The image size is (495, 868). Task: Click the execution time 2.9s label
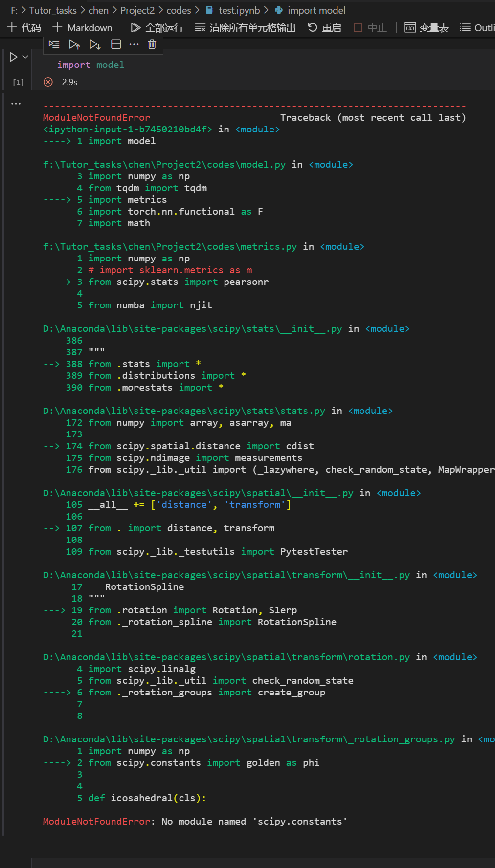tap(69, 82)
